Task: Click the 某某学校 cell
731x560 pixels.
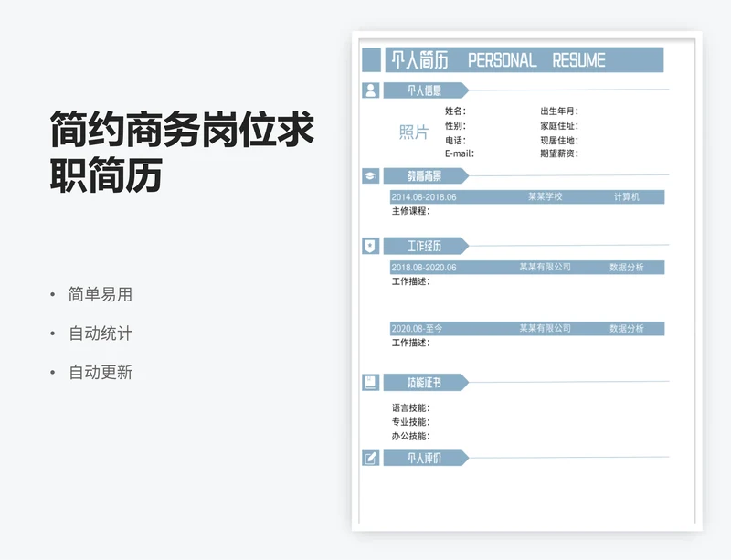Action: click(545, 196)
